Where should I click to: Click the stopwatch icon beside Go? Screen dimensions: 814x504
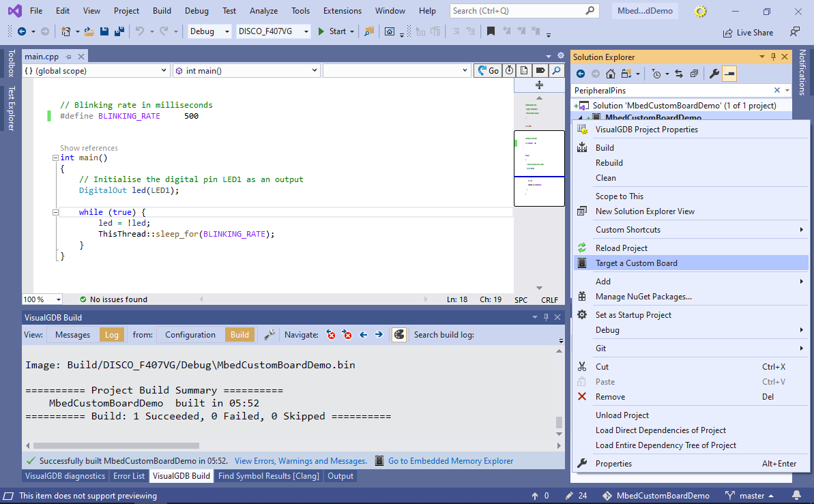pyautogui.click(x=509, y=71)
